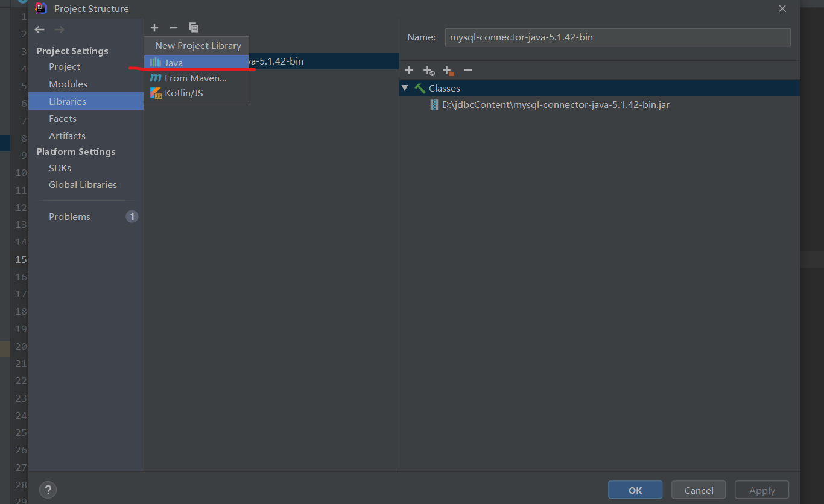
Task: Open Global Libraries settings
Action: (x=83, y=185)
